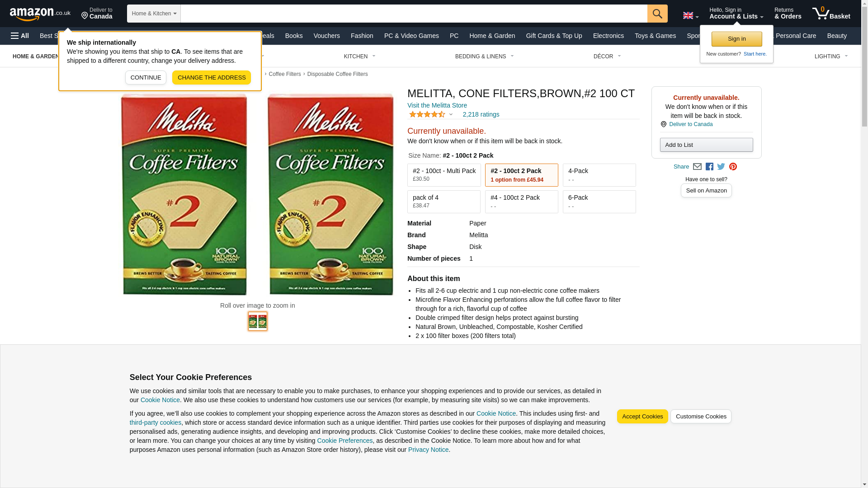Share the product on Twitter
This screenshot has width=868, height=488.
[721, 167]
